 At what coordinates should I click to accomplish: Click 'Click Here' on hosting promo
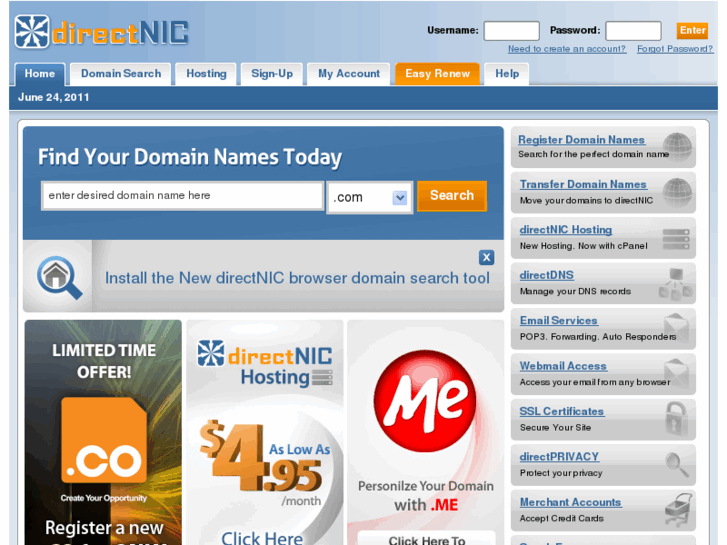pyautogui.click(x=262, y=538)
